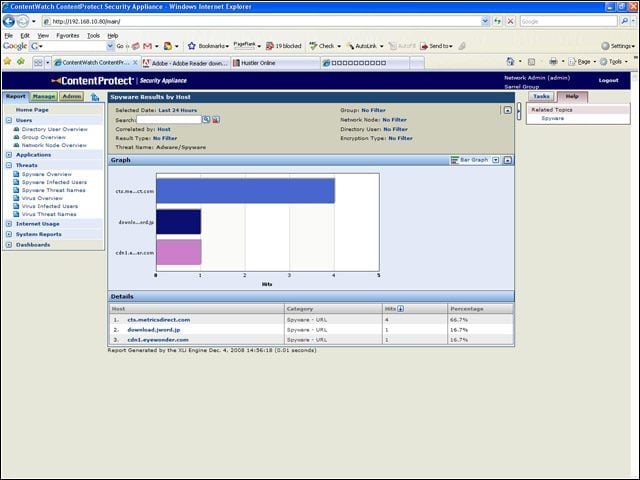The image size is (640, 480).
Task: Switch to the Tasks tab
Action: [541, 96]
